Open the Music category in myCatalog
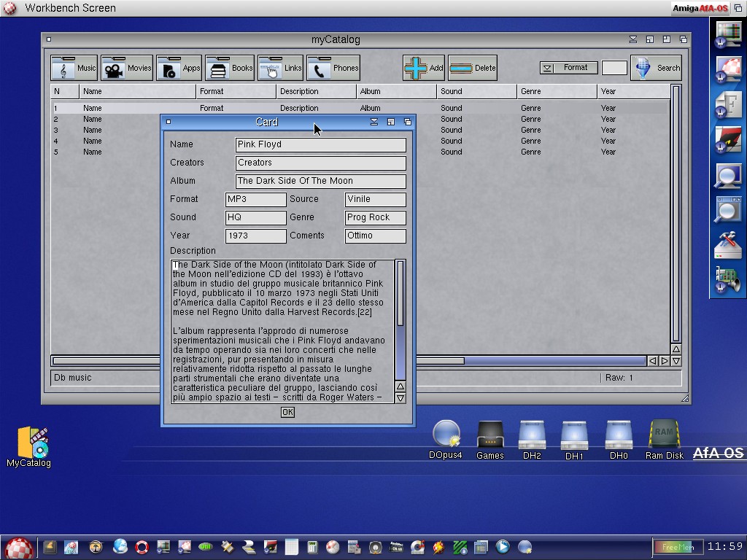Screen dimensions: 747x560 [74, 68]
